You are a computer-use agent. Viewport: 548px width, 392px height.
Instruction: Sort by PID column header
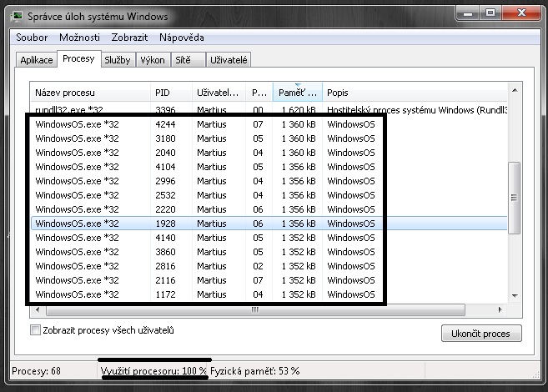171,93
